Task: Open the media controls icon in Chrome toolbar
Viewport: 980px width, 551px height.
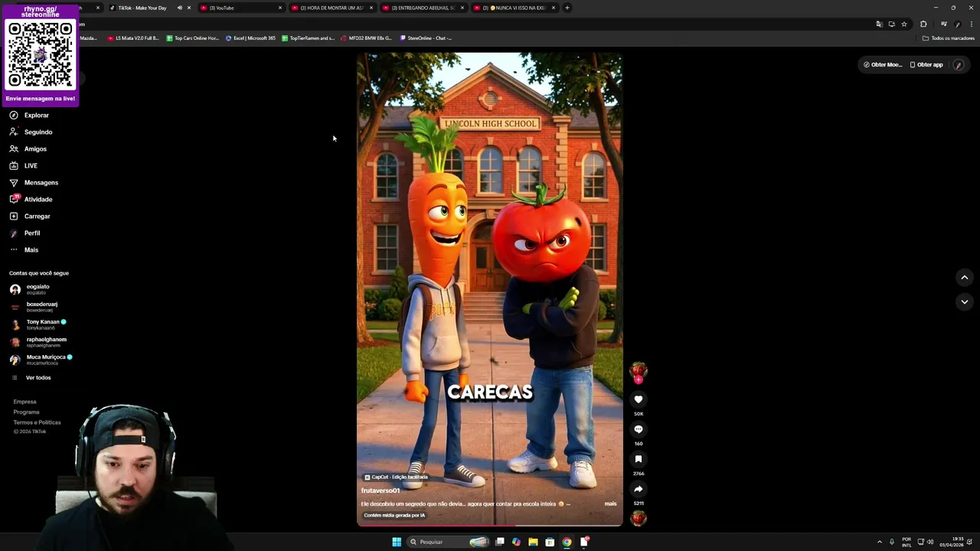Action: pyautogui.click(x=943, y=24)
